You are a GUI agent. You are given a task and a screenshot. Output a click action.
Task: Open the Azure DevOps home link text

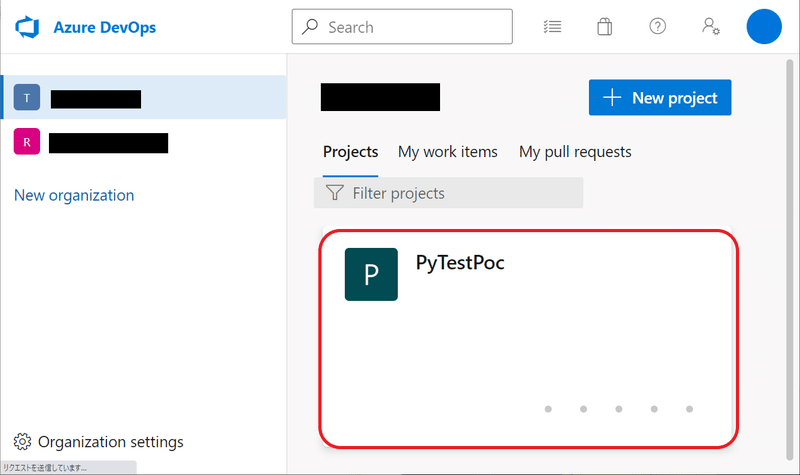pyautogui.click(x=105, y=27)
